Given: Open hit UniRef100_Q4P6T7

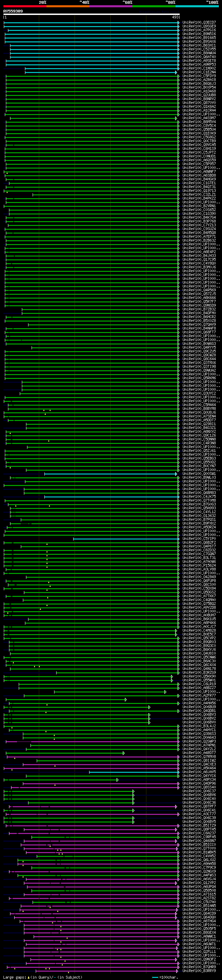Looking at the screenshot, I should point(199,547).
